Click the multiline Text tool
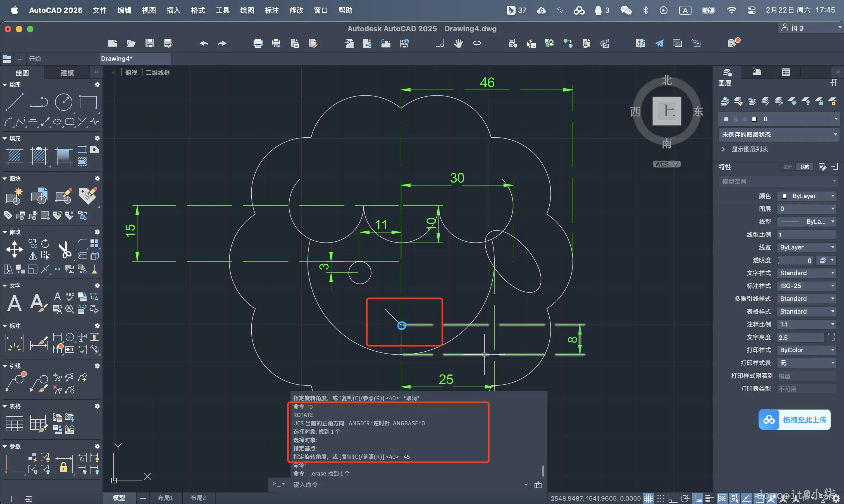The image size is (844, 504). (14, 303)
